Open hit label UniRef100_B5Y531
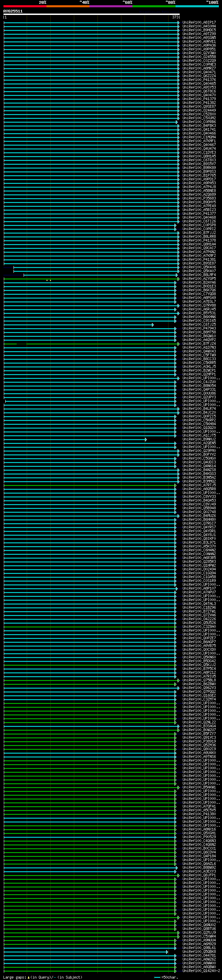 [x=199, y=313]
